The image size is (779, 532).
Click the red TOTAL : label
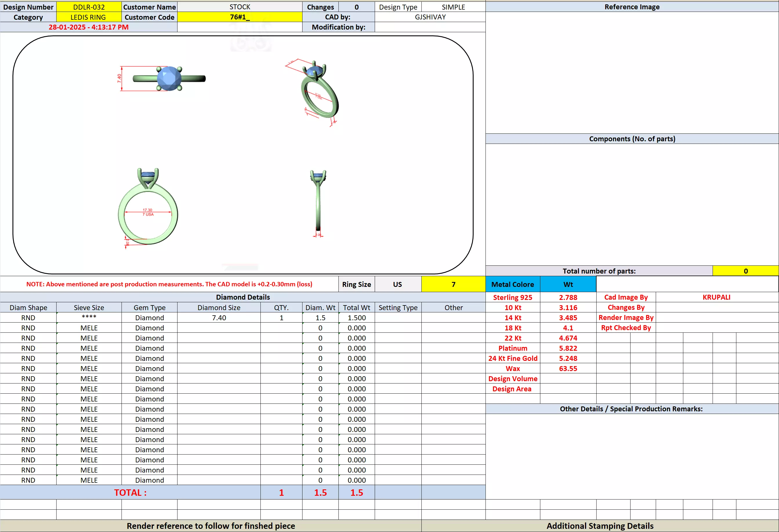tap(130, 493)
